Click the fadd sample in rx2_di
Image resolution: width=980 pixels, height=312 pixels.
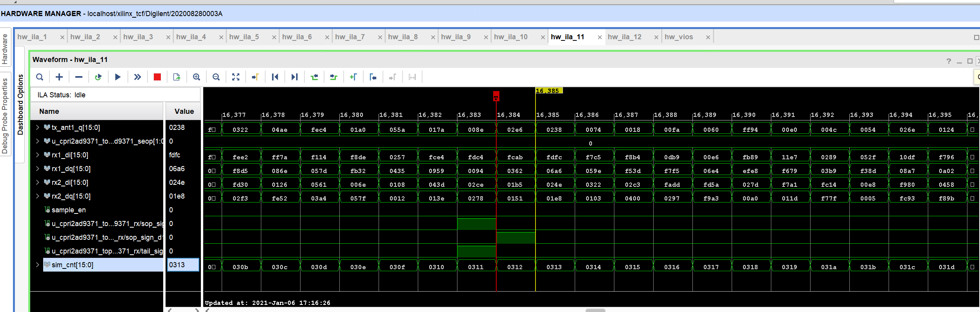672,184
